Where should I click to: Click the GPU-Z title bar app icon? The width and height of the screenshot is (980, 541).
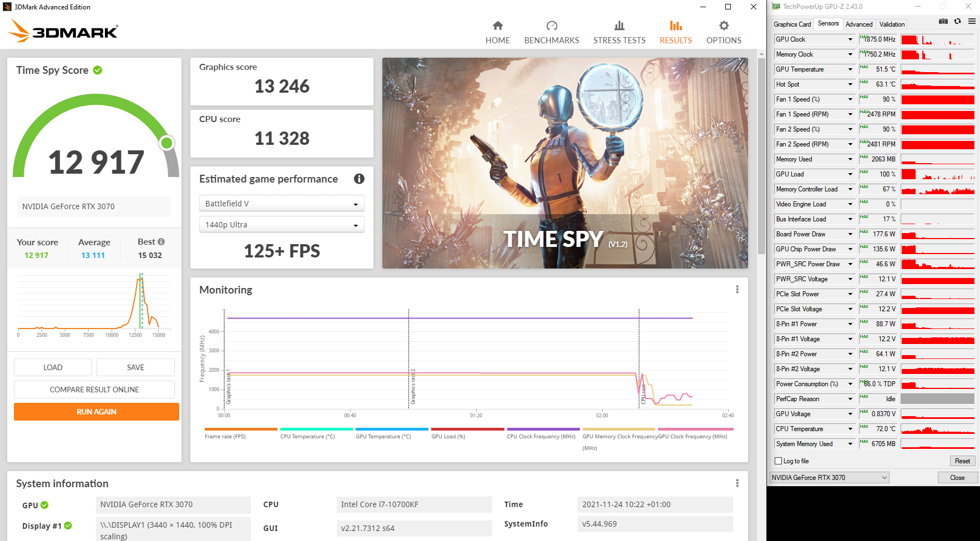click(776, 7)
